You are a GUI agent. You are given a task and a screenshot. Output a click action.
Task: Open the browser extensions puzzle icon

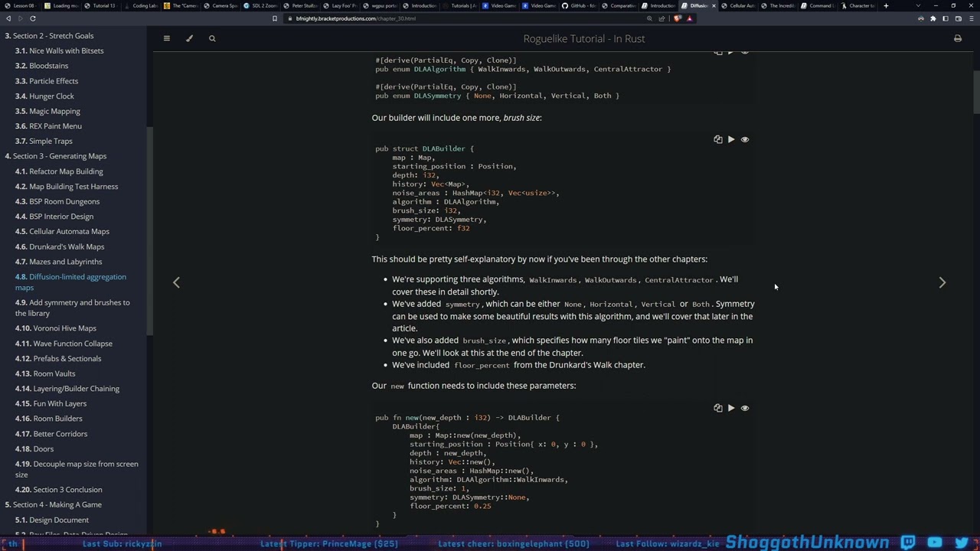click(933, 18)
